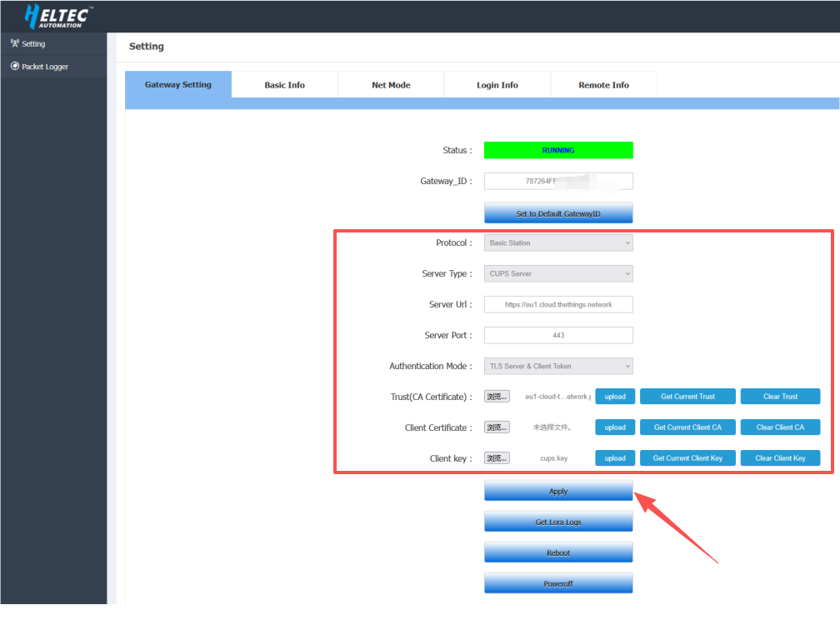Open the Login Info tab
Viewport: 840px width, 635px height.
pos(497,85)
